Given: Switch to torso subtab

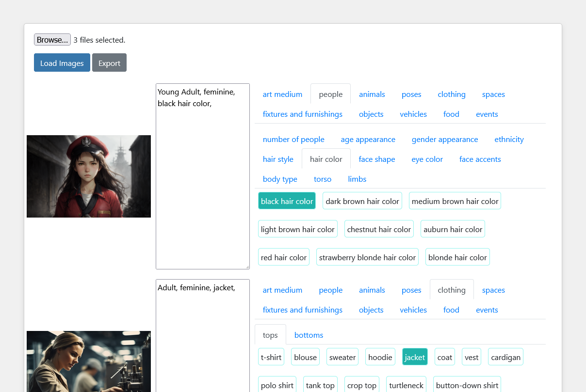Looking at the screenshot, I should coord(323,179).
